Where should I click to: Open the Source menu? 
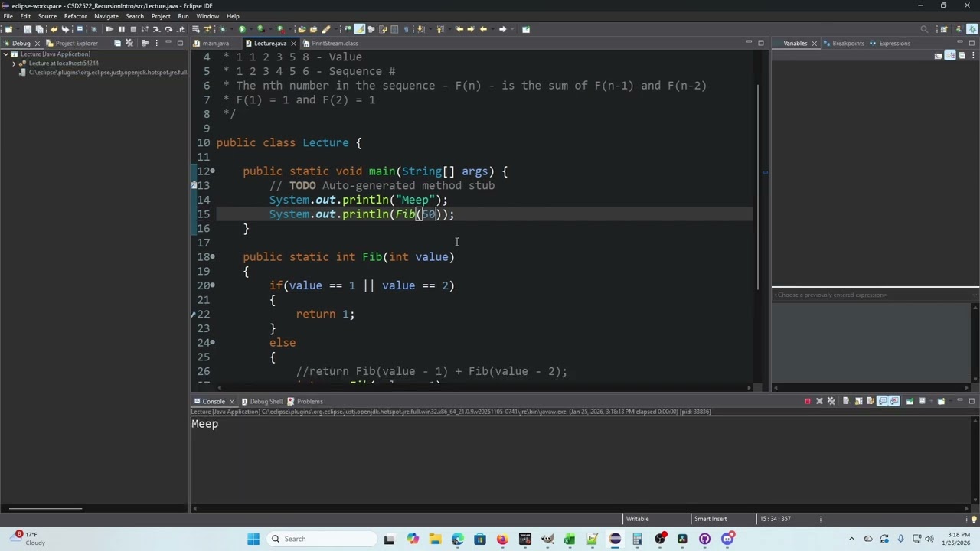pos(47,16)
